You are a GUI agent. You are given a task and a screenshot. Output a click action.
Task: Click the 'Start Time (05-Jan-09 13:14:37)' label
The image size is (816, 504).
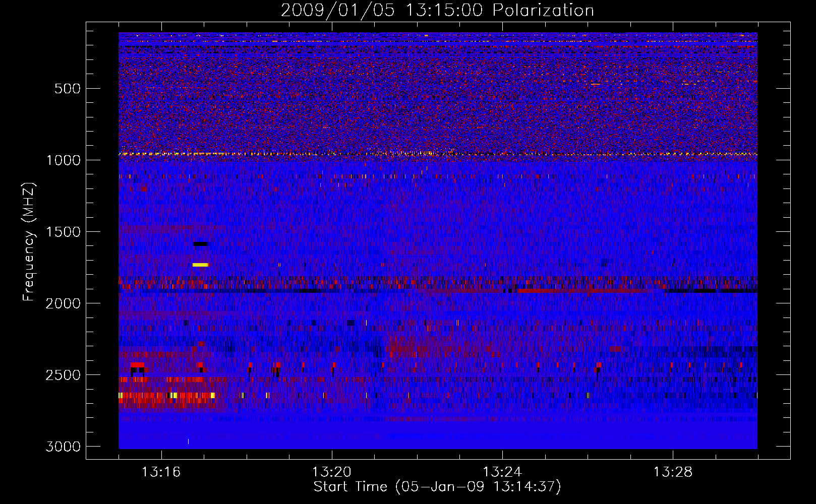click(x=437, y=487)
